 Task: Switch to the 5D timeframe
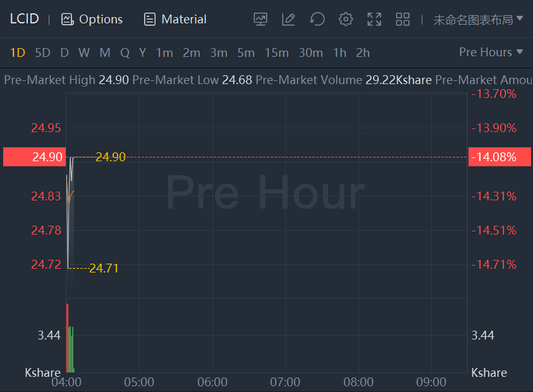click(x=42, y=52)
